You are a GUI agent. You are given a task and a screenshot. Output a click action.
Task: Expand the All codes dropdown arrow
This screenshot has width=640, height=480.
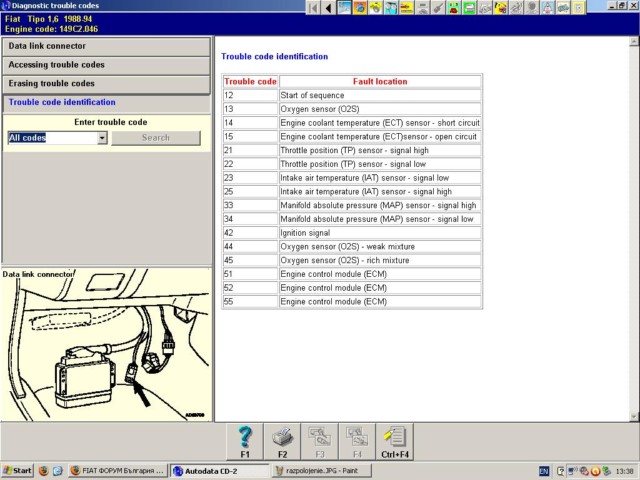click(x=102, y=138)
